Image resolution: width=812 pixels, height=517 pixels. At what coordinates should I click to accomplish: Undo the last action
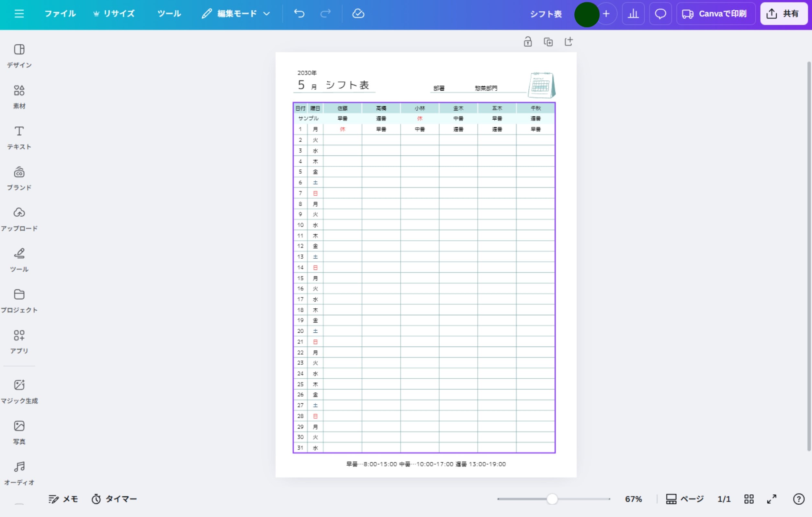point(299,14)
